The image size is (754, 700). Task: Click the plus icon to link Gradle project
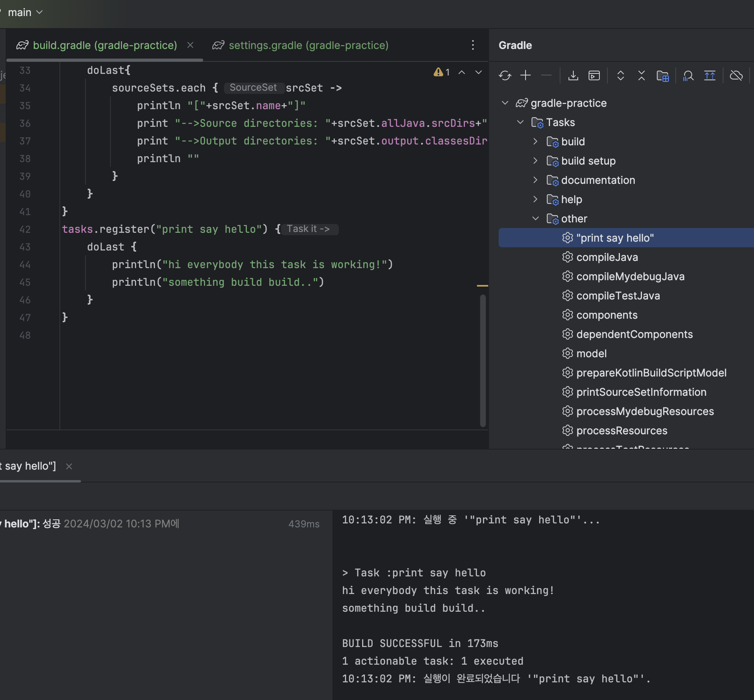tap(526, 75)
